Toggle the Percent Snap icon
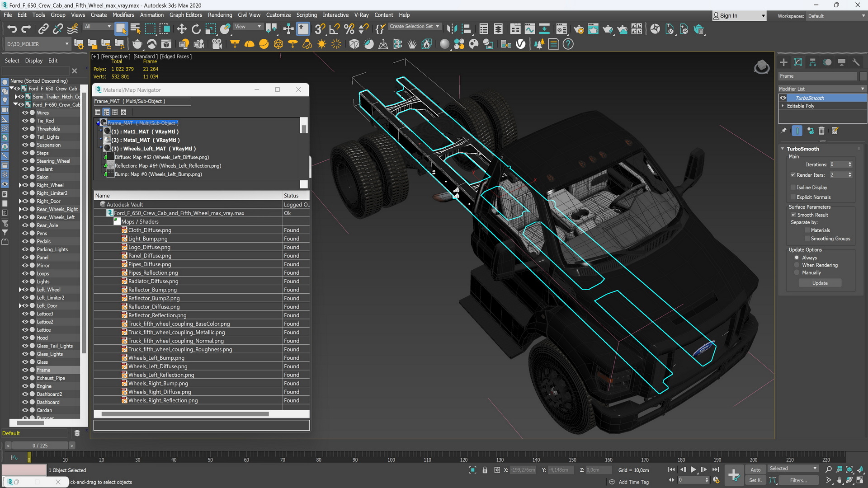The height and width of the screenshot is (488, 868). (349, 29)
